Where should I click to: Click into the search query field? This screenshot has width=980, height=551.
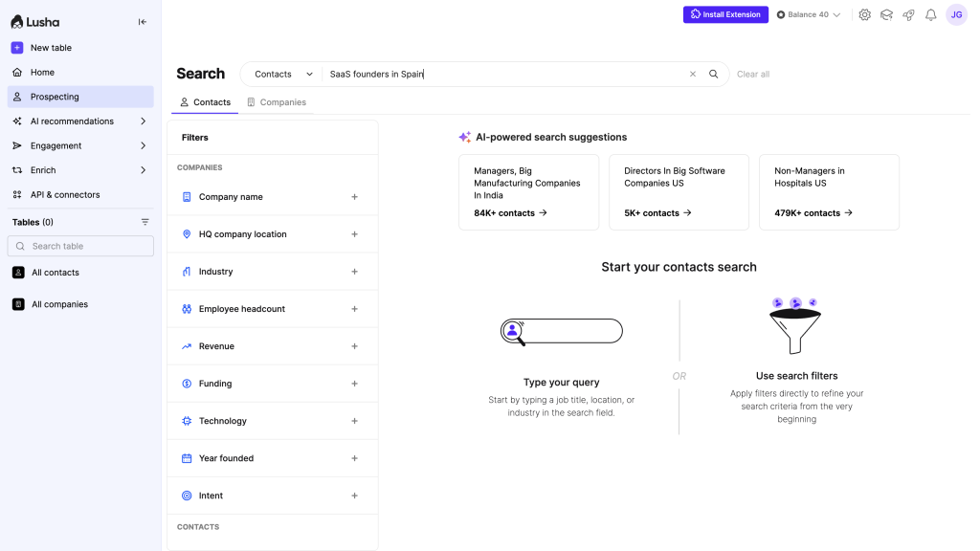[503, 74]
